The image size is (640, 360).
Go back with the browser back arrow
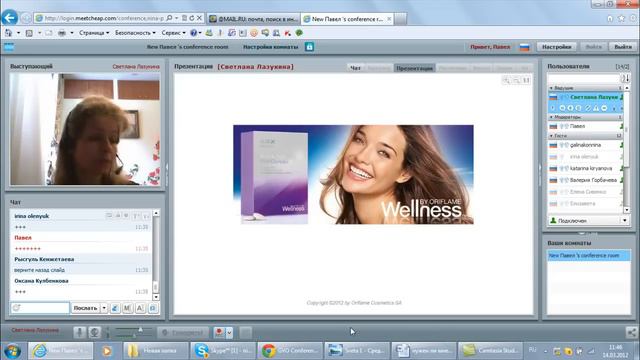pyautogui.click(x=10, y=18)
